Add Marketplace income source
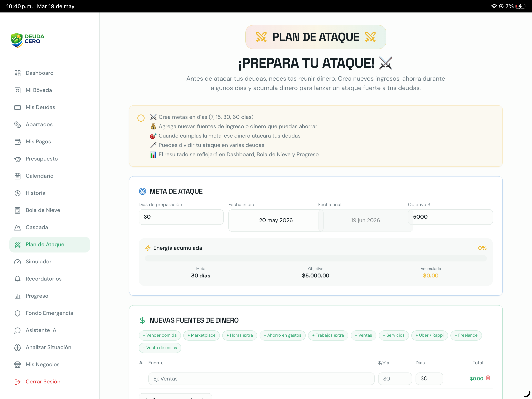This screenshot has height=399, width=532. coord(201,335)
